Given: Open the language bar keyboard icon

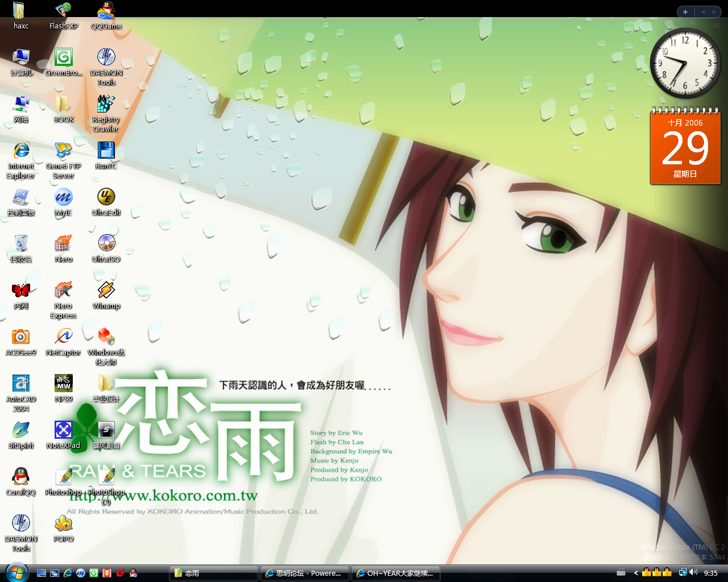Looking at the screenshot, I should pos(621,573).
